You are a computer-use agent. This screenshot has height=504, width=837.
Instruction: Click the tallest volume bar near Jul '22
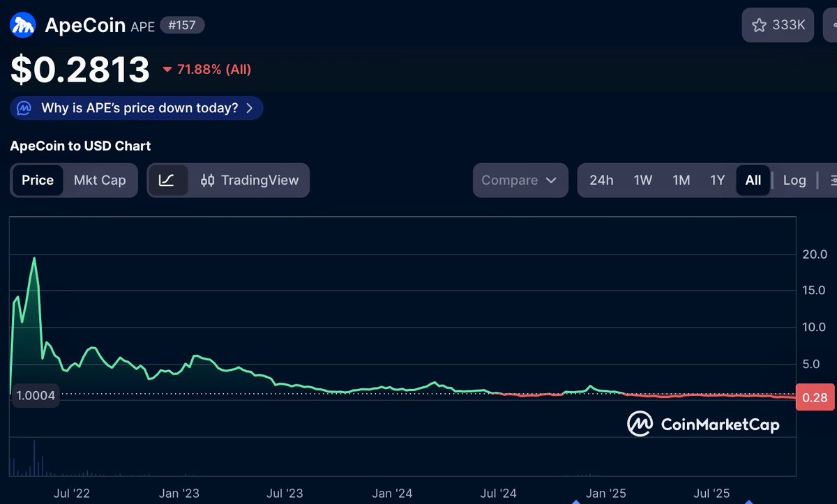tap(33, 459)
